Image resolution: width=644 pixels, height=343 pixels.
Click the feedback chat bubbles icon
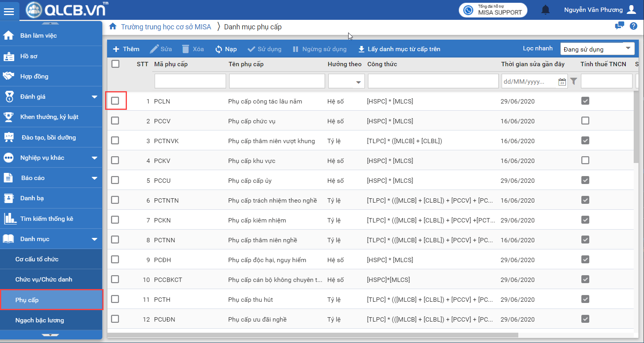pyautogui.click(x=619, y=26)
